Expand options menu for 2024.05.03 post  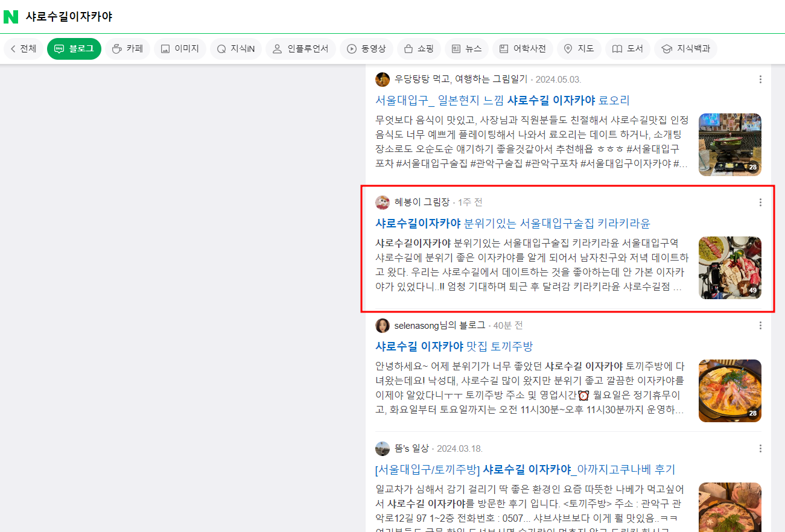[760, 80]
